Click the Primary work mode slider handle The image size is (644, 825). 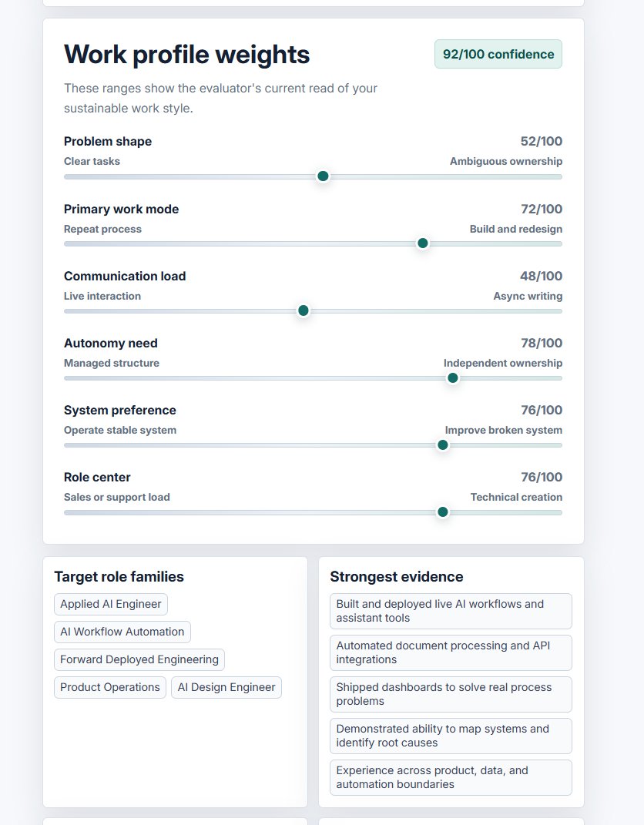(422, 243)
